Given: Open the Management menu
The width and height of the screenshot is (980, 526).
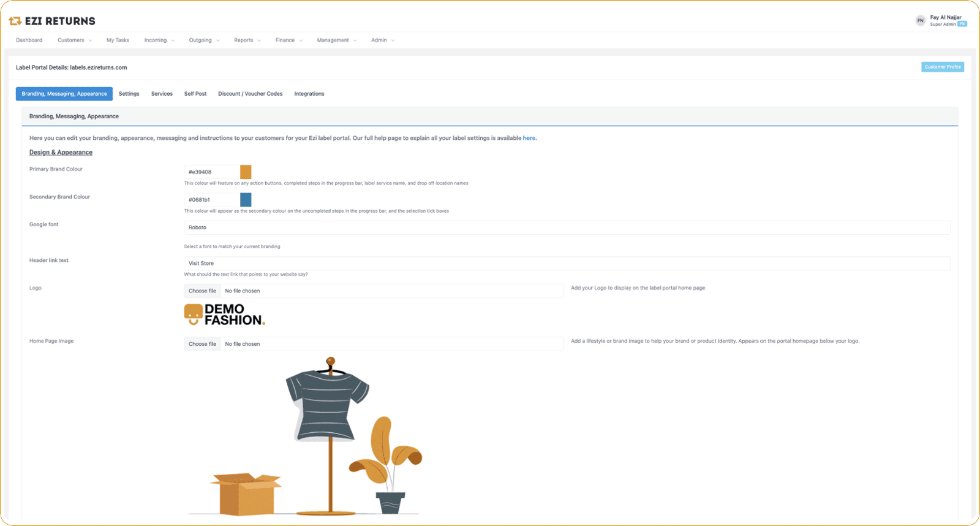Looking at the screenshot, I should [x=336, y=40].
